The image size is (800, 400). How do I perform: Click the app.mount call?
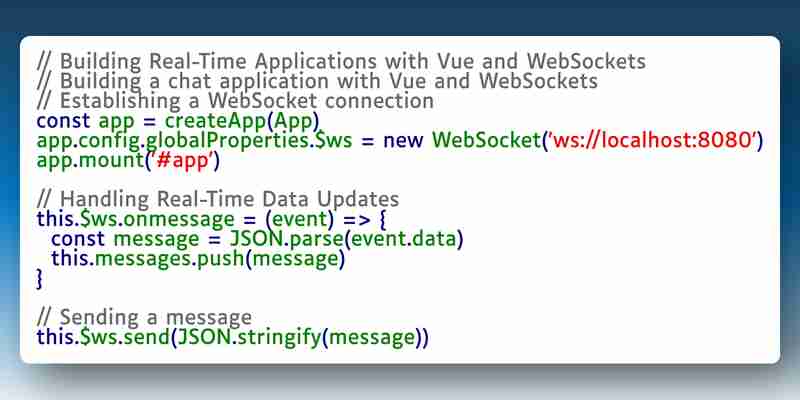tap(128, 161)
